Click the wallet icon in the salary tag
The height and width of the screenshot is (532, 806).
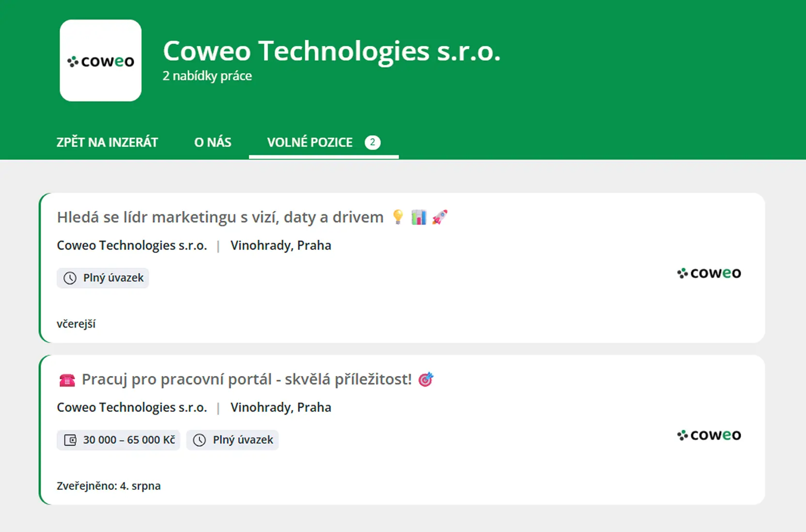pos(70,440)
